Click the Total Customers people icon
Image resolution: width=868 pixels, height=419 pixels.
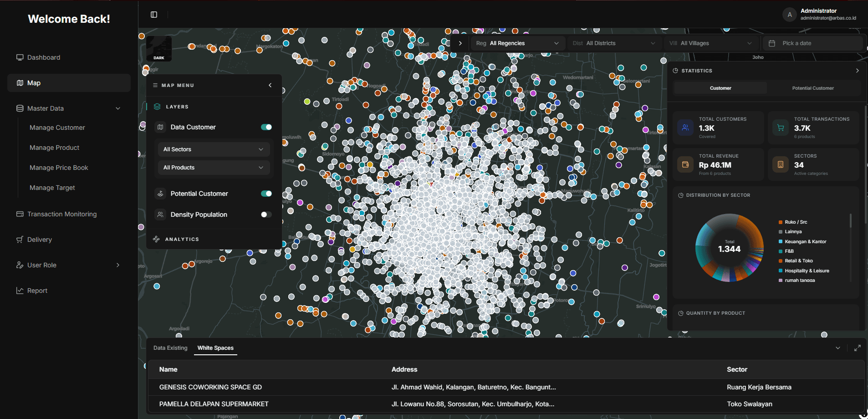pos(685,128)
